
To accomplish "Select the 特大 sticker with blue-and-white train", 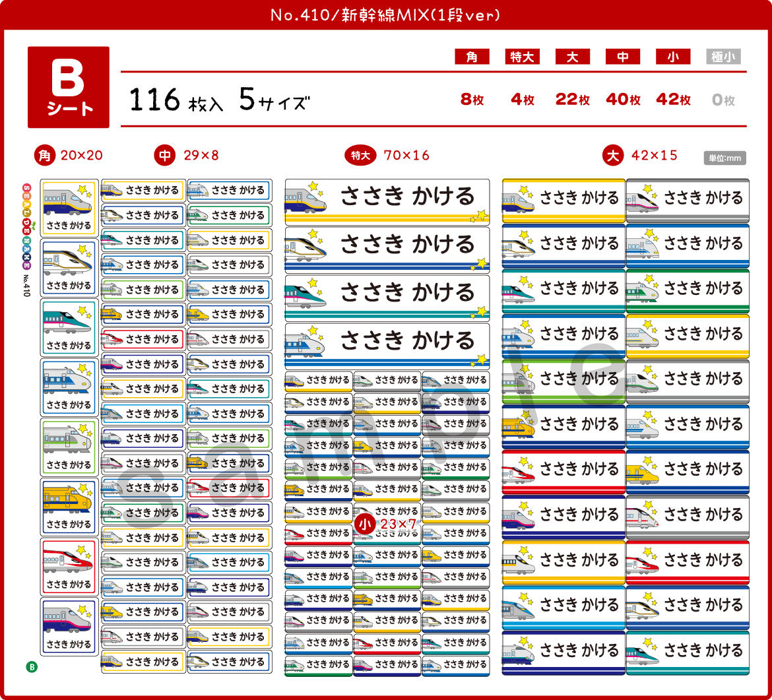I will click(x=387, y=346).
